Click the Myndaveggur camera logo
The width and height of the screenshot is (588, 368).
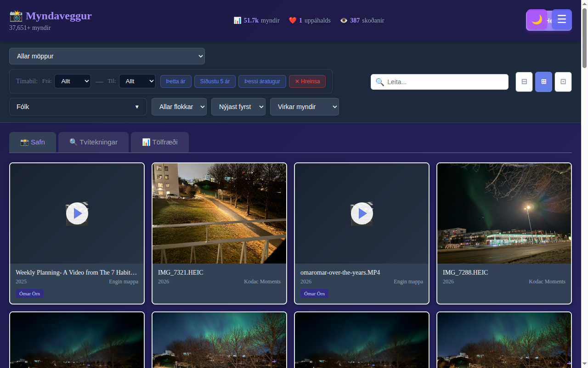click(x=16, y=16)
